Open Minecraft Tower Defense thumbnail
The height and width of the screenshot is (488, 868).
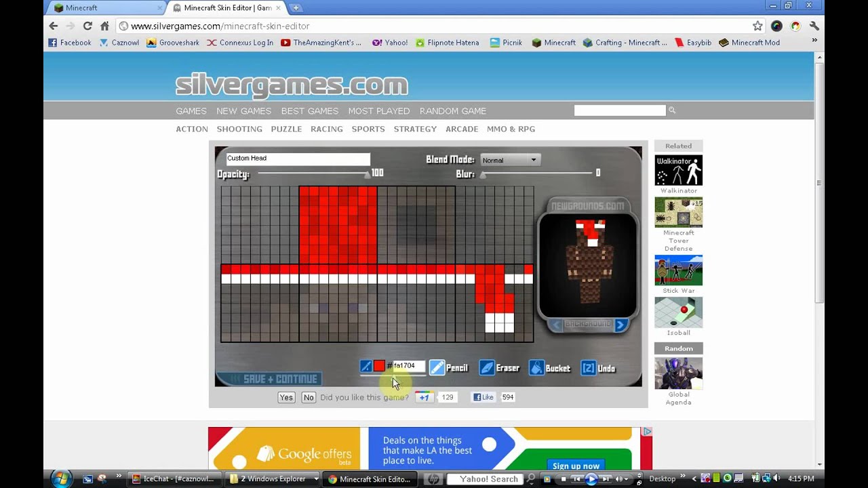point(678,212)
